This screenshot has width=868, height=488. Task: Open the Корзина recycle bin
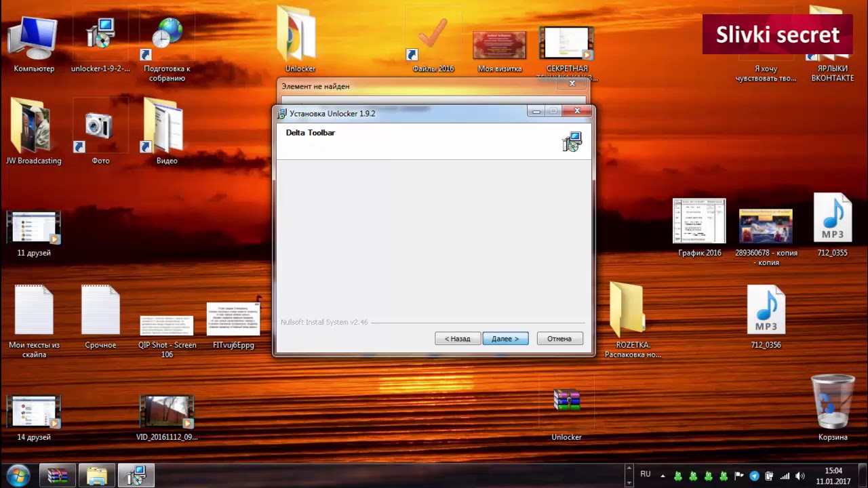tap(832, 409)
